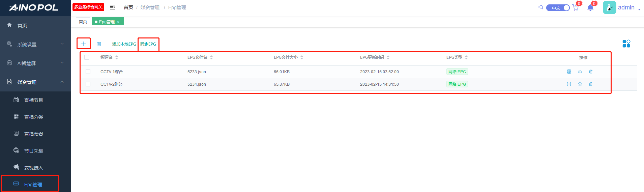This screenshot has width=644, height=192.
Task: Open the shopping cart icon
Action: tap(576, 8)
